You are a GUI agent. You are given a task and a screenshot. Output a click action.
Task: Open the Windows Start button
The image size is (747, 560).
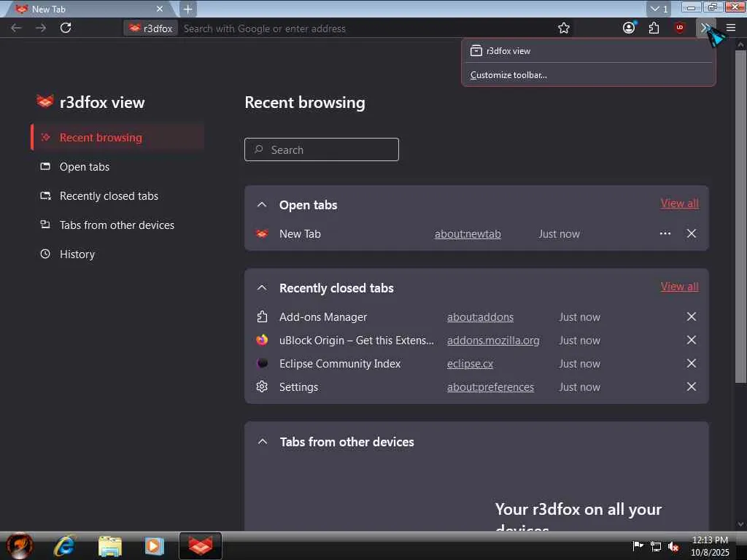pos(20,545)
